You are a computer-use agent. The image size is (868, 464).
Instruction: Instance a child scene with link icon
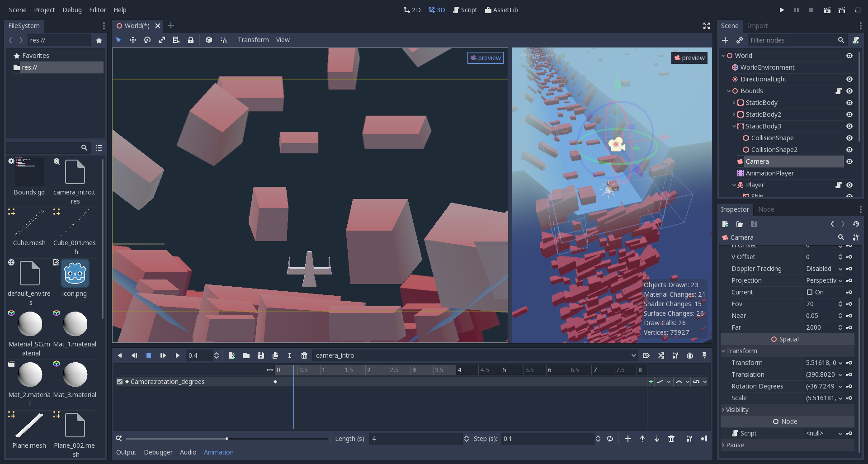click(x=740, y=40)
